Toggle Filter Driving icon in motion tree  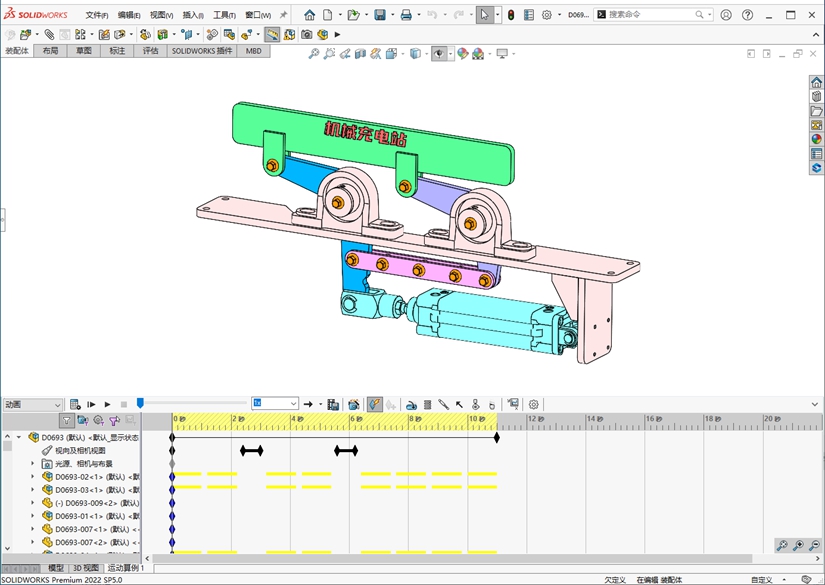pos(98,420)
